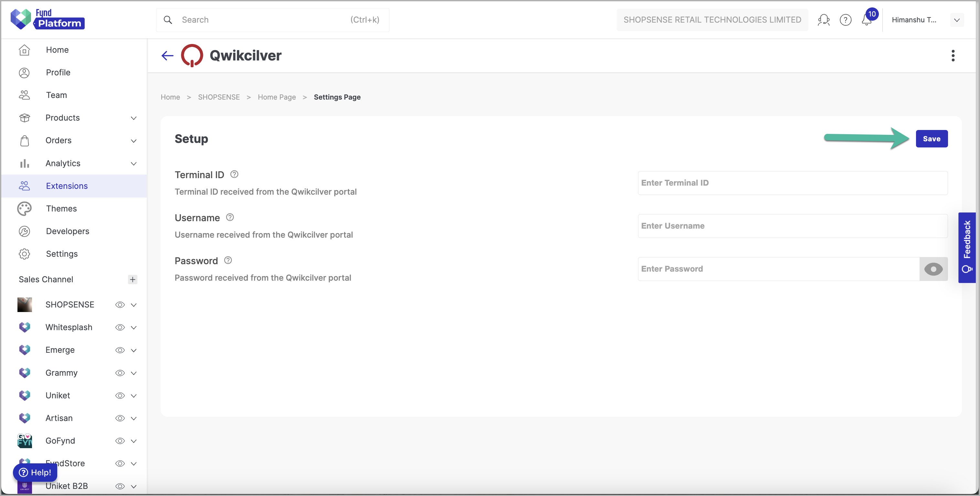Toggle the Emerge channel eye icon
The image size is (980, 496).
[120, 350]
